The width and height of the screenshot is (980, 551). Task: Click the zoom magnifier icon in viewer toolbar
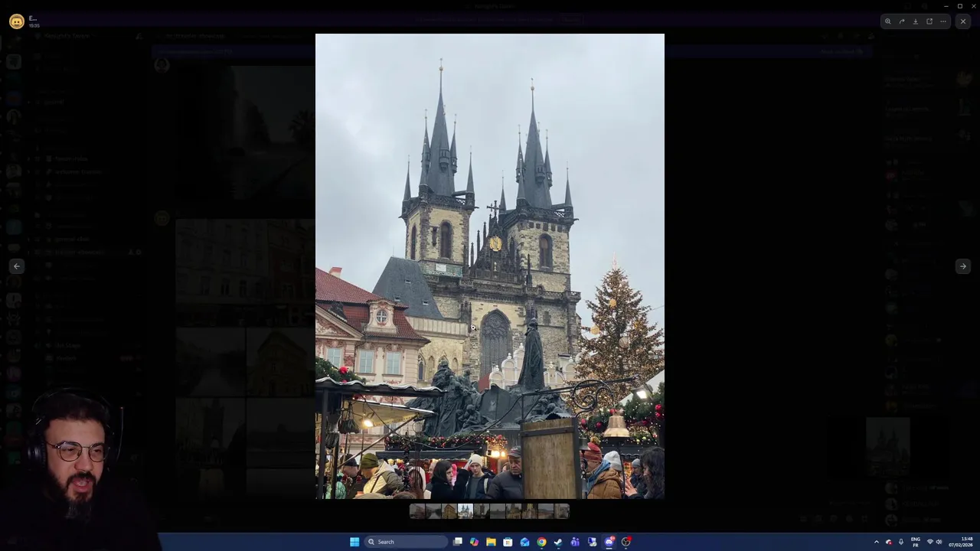click(888, 21)
